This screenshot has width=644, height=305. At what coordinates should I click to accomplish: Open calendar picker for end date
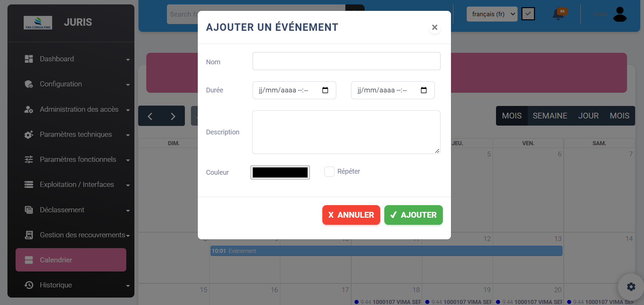(x=424, y=90)
